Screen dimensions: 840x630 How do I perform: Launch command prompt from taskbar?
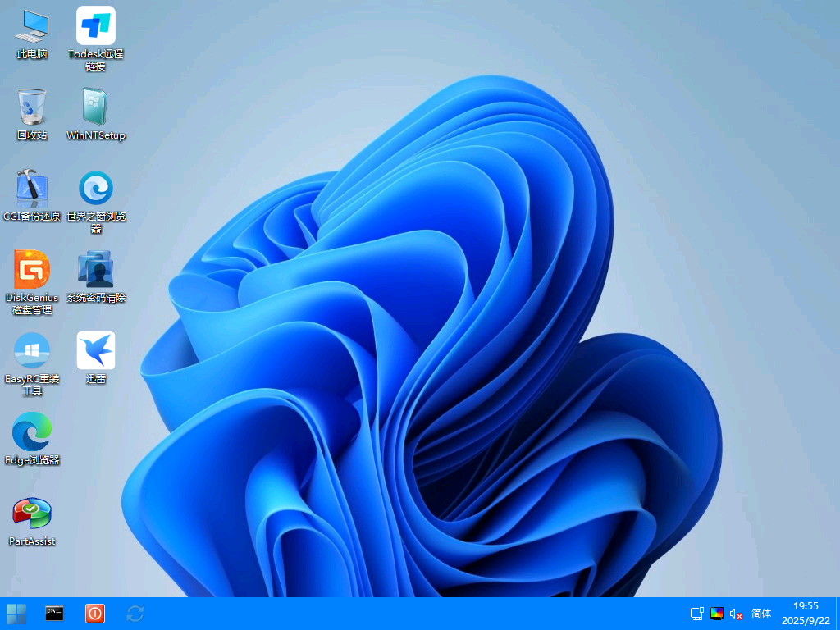pyautogui.click(x=54, y=614)
